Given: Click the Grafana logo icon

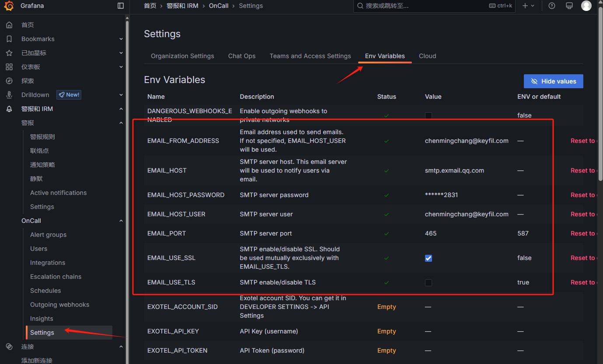Looking at the screenshot, I should 9,6.
